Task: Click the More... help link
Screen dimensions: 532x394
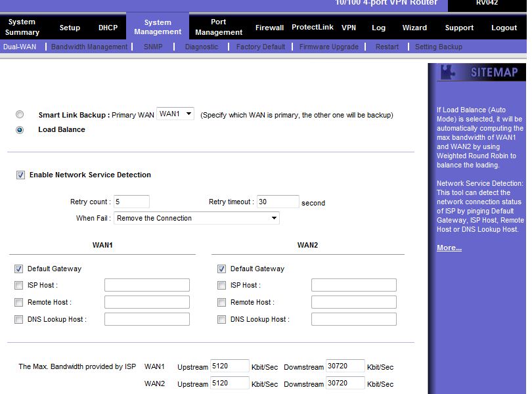Action: pyautogui.click(x=449, y=248)
